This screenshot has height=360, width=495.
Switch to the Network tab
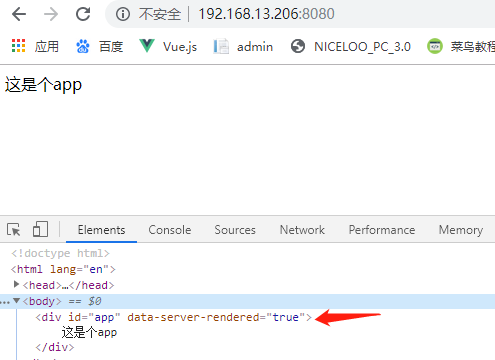302,230
